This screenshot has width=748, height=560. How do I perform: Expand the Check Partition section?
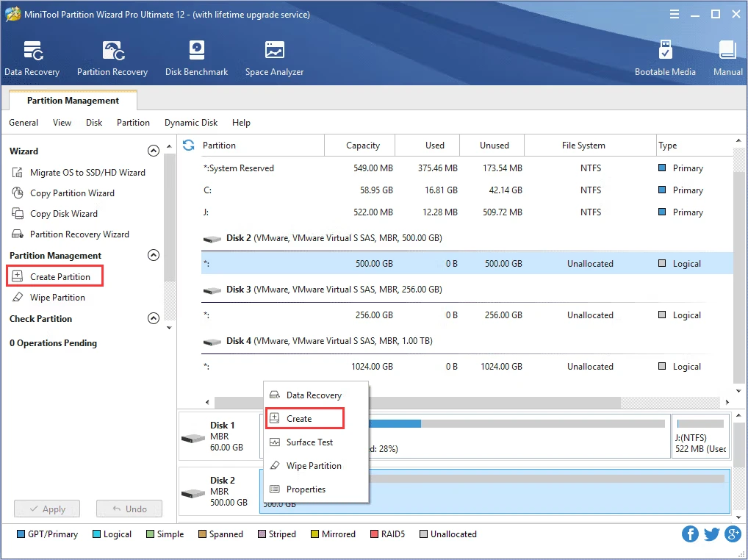154,318
